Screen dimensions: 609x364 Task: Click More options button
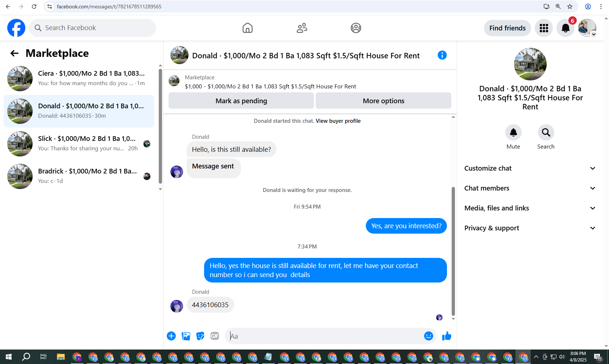[384, 101]
